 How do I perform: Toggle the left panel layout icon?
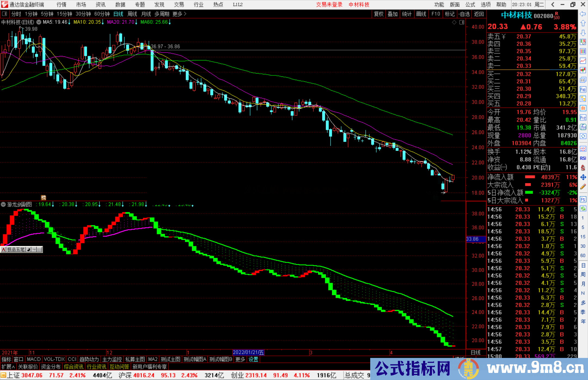click(x=5, y=14)
